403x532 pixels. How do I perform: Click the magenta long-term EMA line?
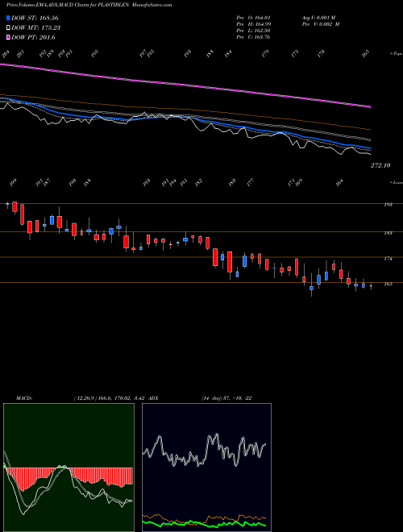[x=185, y=85]
